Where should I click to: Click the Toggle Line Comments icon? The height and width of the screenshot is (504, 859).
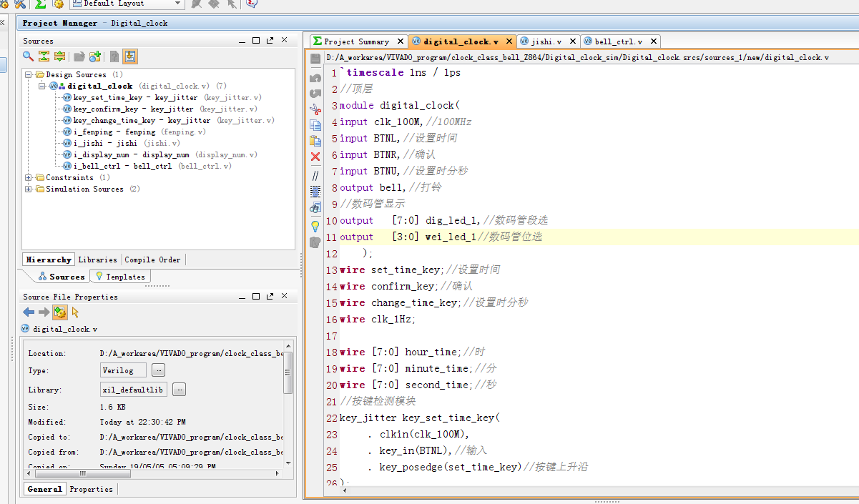click(315, 175)
